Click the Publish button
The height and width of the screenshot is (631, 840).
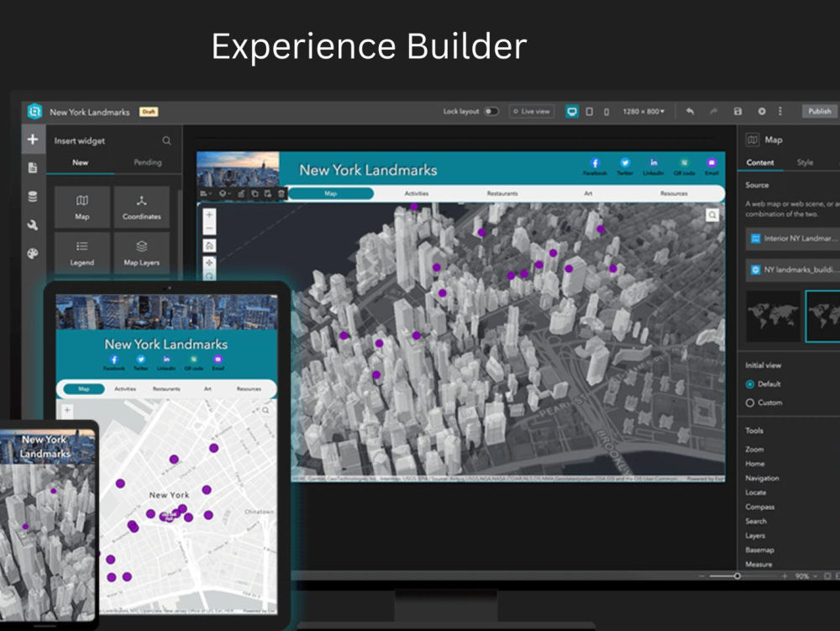coord(820,112)
